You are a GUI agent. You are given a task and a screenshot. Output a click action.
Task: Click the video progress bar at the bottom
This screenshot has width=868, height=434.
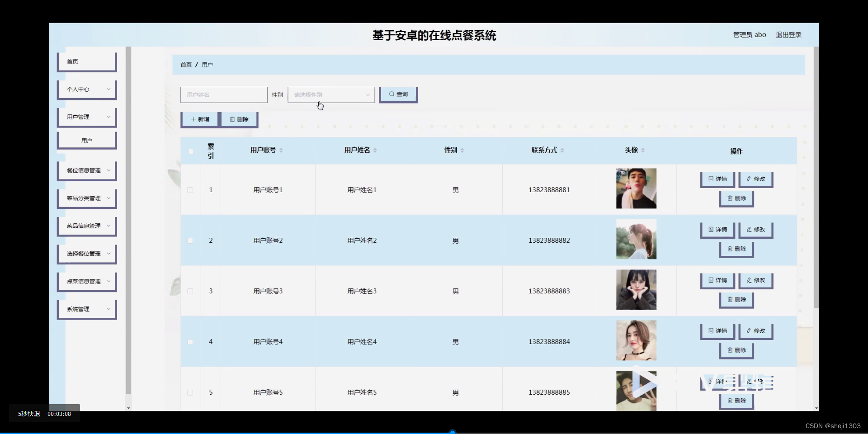[x=434, y=431]
